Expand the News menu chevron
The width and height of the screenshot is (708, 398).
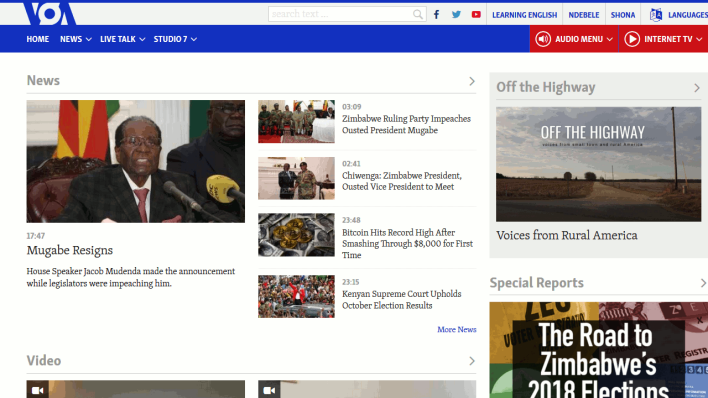[88, 39]
